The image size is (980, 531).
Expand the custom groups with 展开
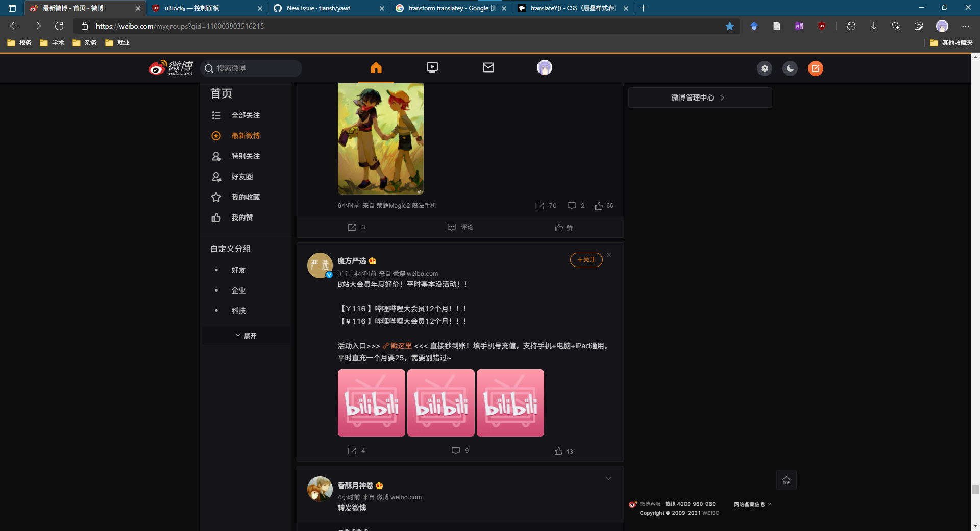[246, 335]
